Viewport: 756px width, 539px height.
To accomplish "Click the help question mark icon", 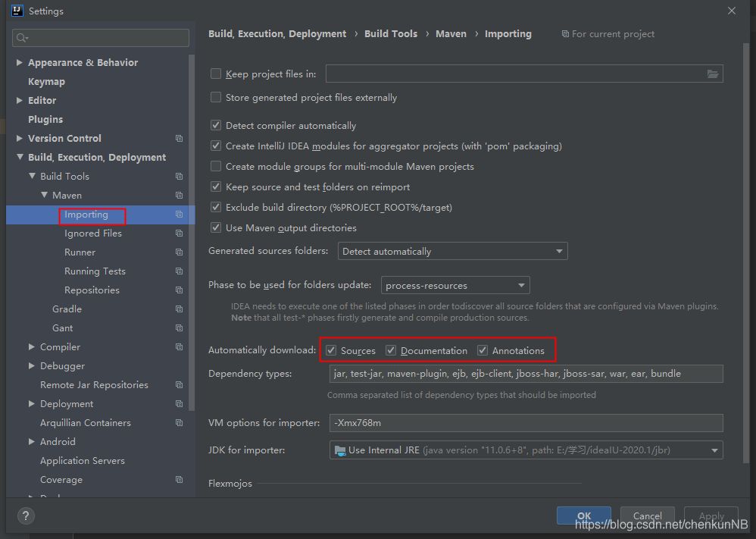I will click(x=26, y=515).
